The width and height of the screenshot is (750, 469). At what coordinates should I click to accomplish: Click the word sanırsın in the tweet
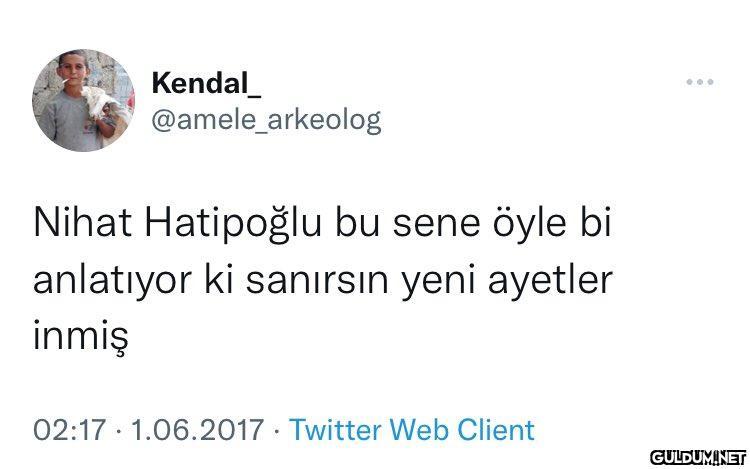tap(317, 281)
